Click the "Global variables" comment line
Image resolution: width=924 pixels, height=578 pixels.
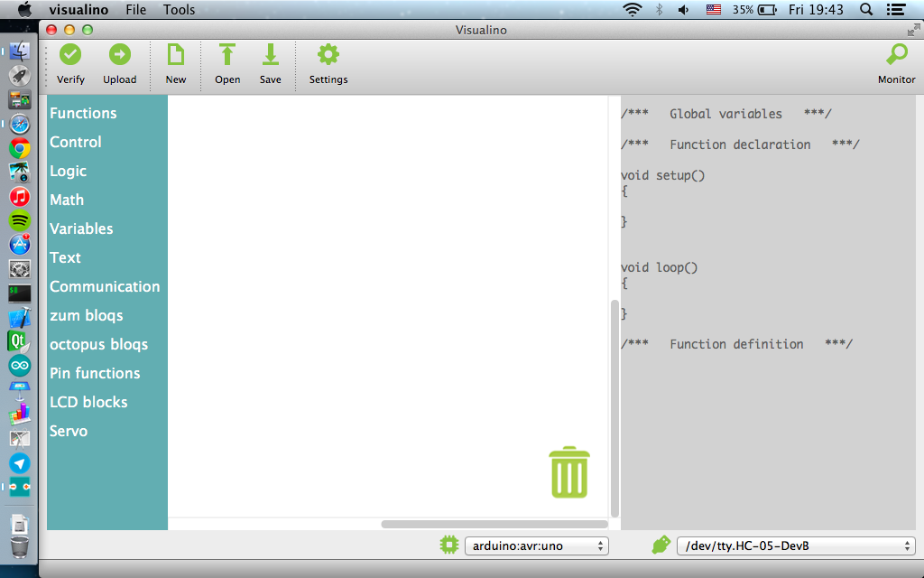[726, 114]
